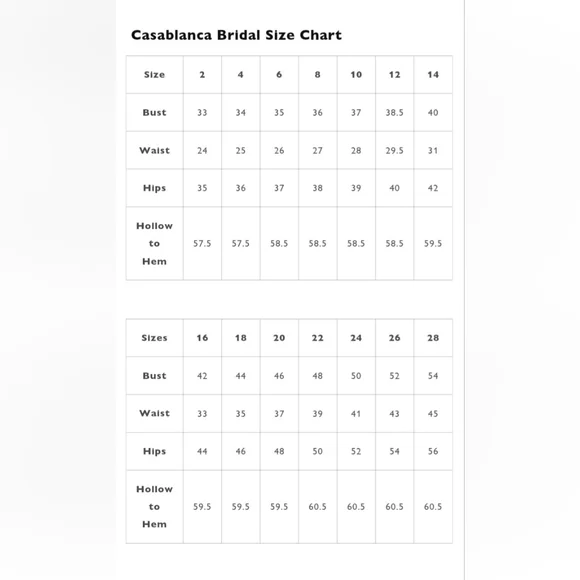Screen dimensions: 580x580
Task: Click the hips value 42 for size 14
Action: pos(433,188)
